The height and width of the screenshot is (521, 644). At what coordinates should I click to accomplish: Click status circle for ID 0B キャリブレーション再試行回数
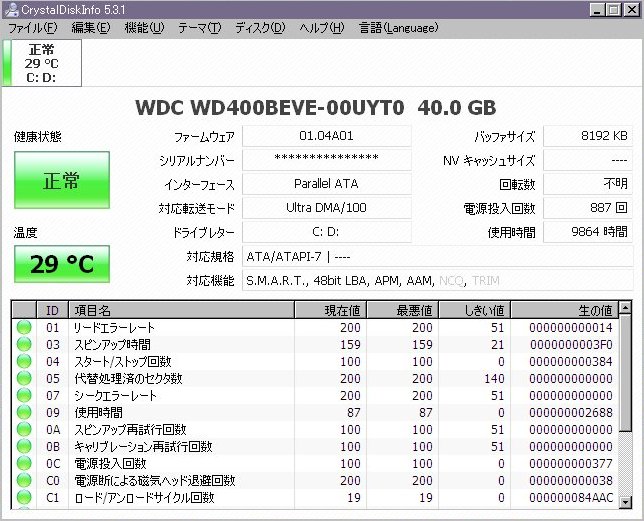(x=24, y=446)
